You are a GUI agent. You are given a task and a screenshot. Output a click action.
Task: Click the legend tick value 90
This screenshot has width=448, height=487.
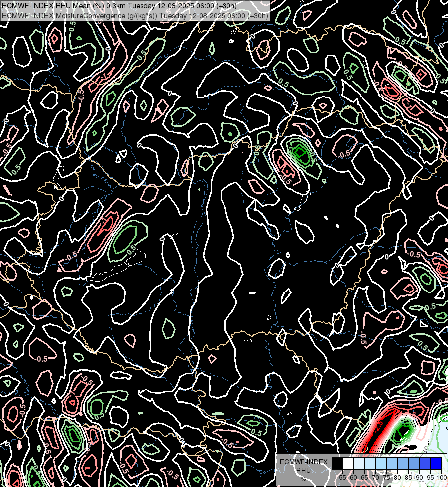point(419,478)
